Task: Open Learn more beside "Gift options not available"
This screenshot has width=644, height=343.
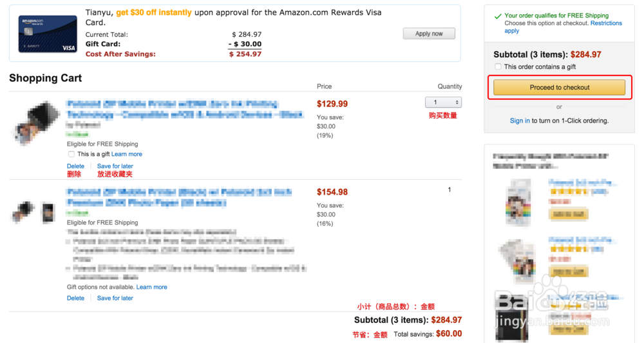Action: click(x=151, y=287)
